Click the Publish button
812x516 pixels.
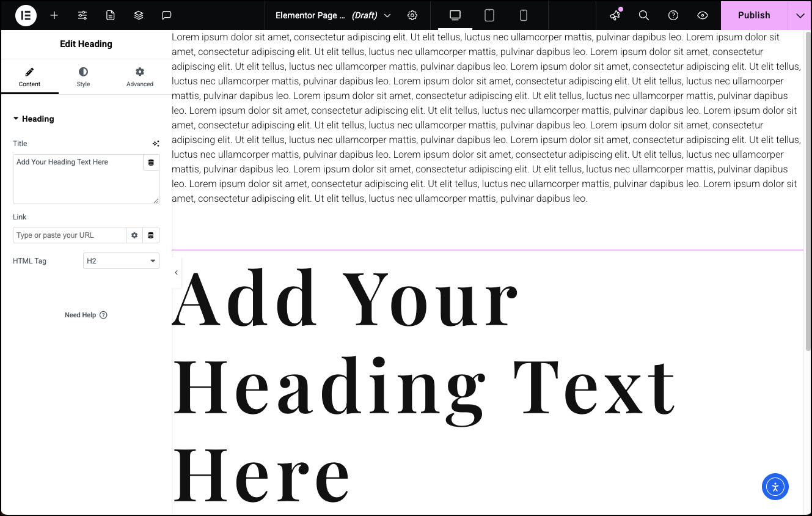point(754,15)
